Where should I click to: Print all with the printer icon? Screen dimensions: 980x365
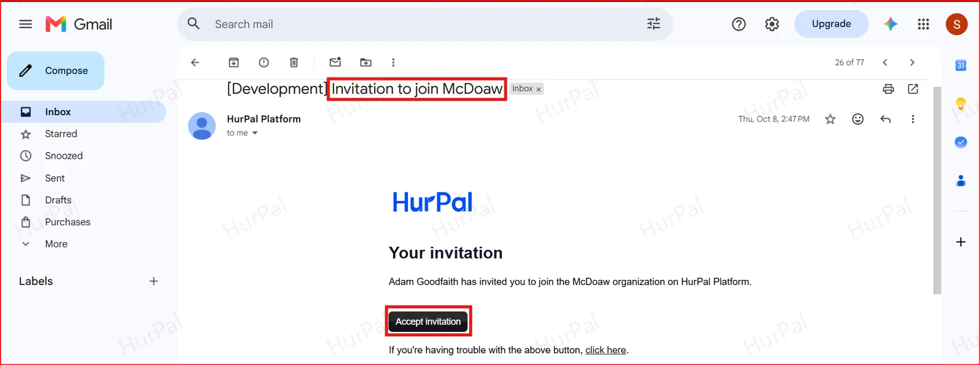point(888,89)
